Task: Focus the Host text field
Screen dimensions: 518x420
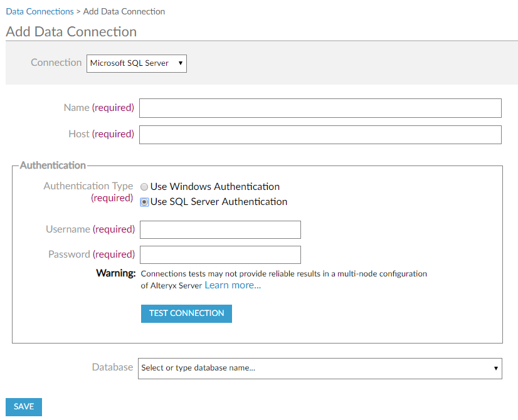Action: pyautogui.click(x=320, y=135)
